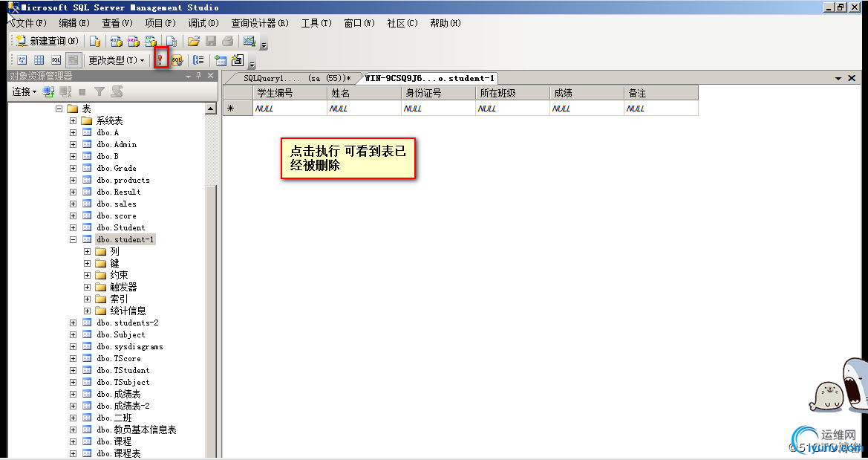The width and height of the screenshot is (868, 460).
Task: Open the Change Type (更改类型) dropdown
Action: 117,60
